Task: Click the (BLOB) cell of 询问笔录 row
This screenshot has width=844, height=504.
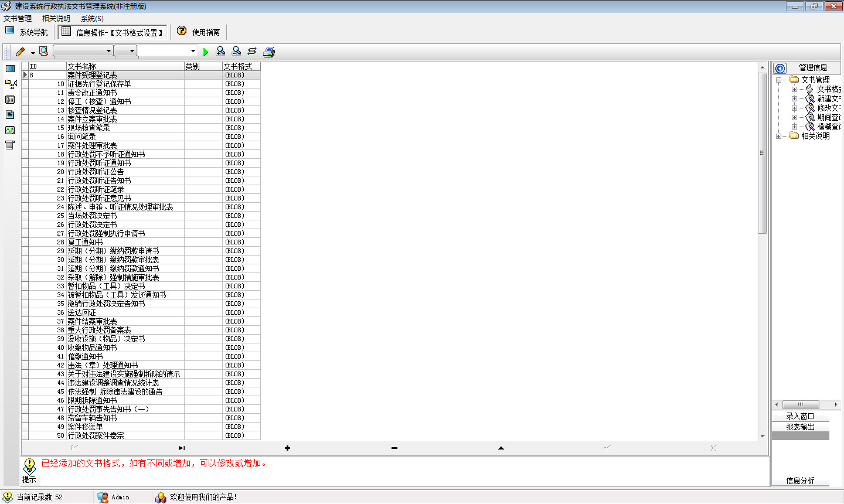Action: coord(241,137)
